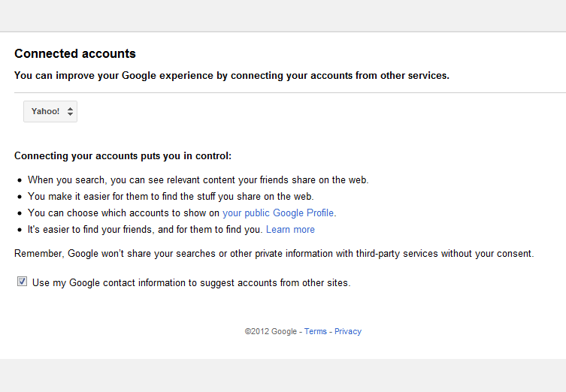Image resolution: width=566 pixels, height=392 pixels.
Task: Click the 'Learn more' link
Action: [x=290, y=230]
